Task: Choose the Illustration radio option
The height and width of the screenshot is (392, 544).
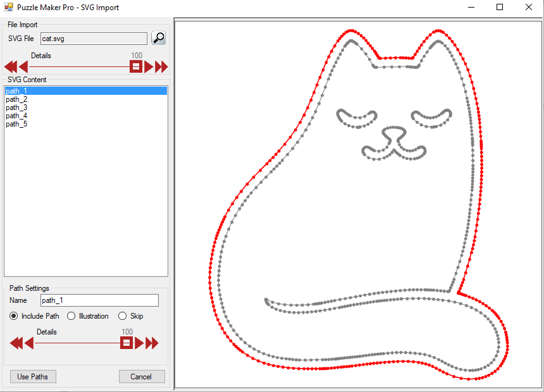Action: click(x=88, y=316)
